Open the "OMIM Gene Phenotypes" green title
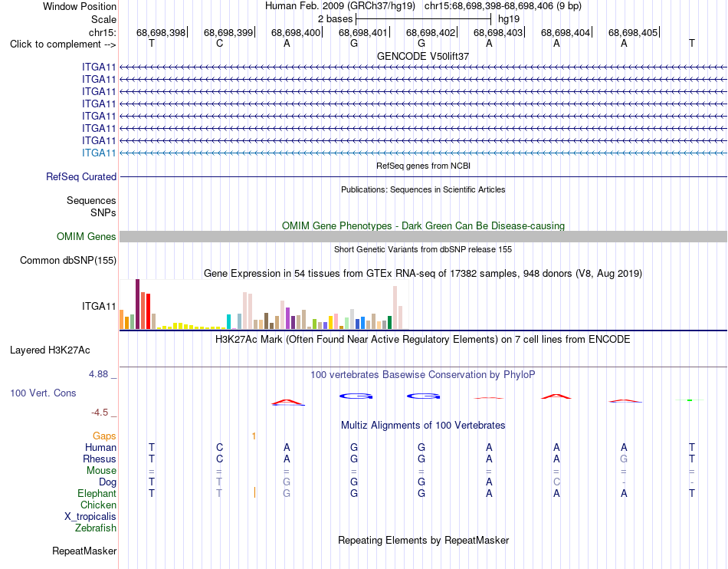 (x=423, y=225)
